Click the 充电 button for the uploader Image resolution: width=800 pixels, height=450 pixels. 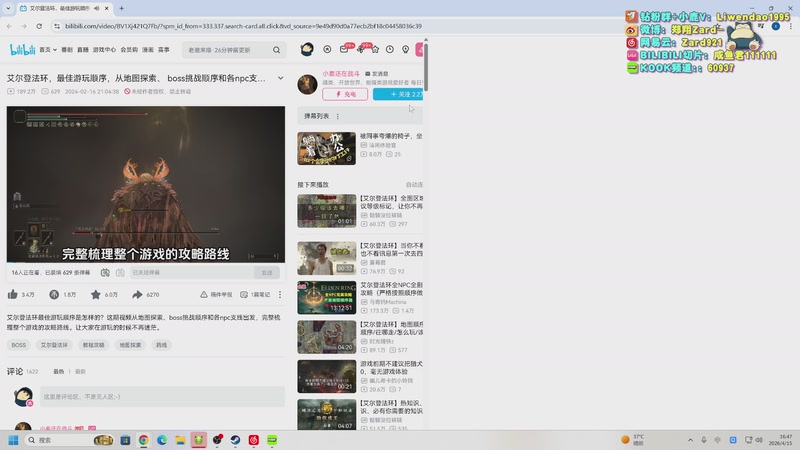click(345, 94)
